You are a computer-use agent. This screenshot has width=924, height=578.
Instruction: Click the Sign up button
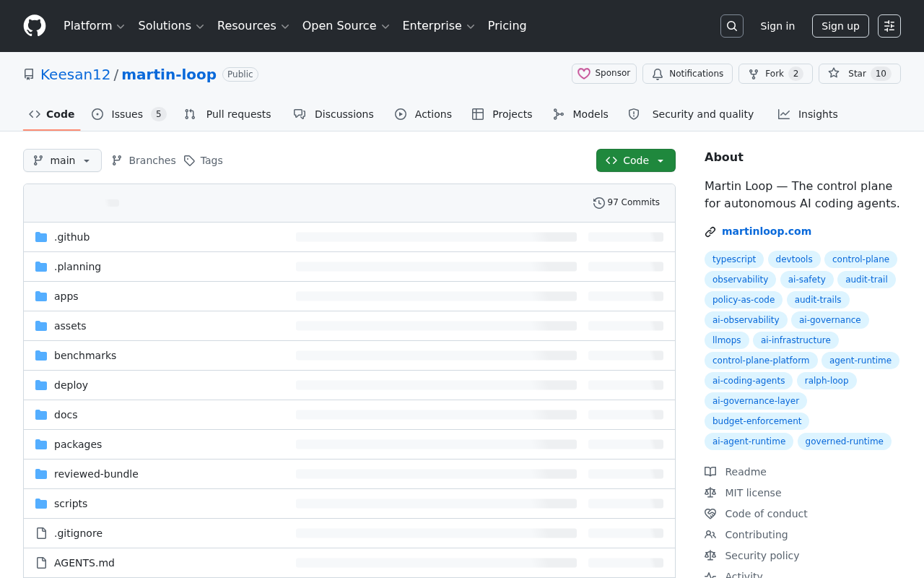click(x=840, y=26)
